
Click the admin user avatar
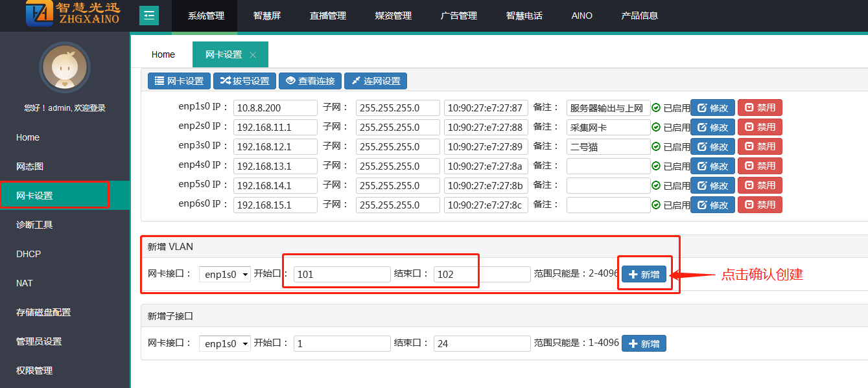point(64,67)
